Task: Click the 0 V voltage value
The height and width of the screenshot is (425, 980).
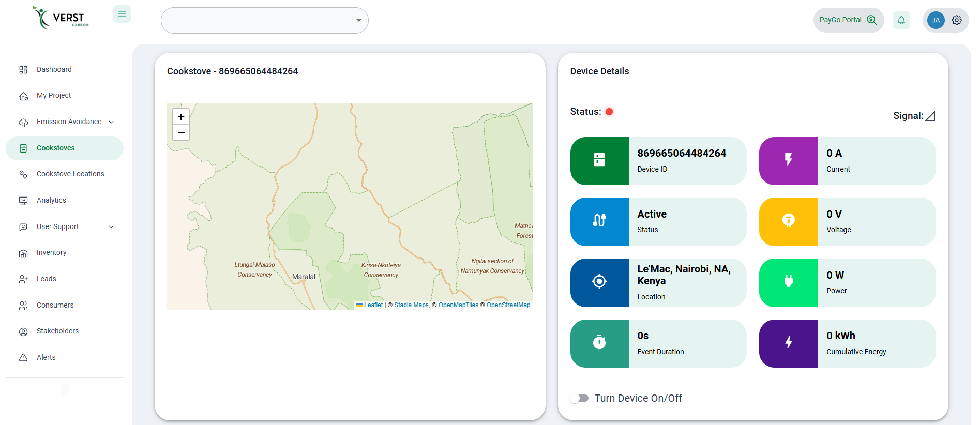Action: click(834, 215)
